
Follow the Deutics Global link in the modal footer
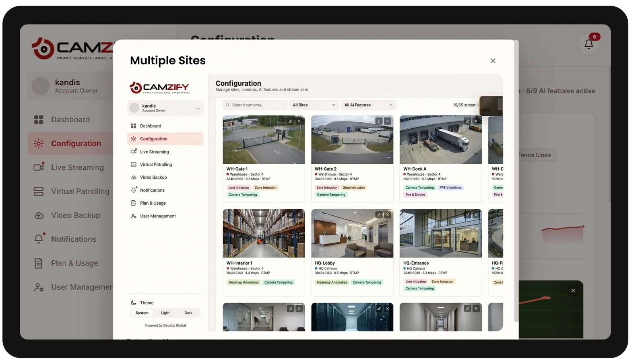pos(175,325)
